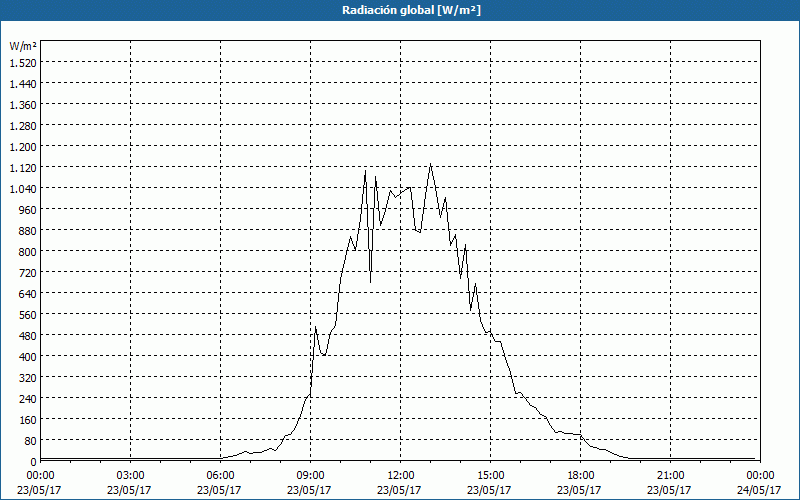This screenshot has width=800, height=500.
Task: Click the 00:00 time label above 24/05/17
Action: click(760, 476)
